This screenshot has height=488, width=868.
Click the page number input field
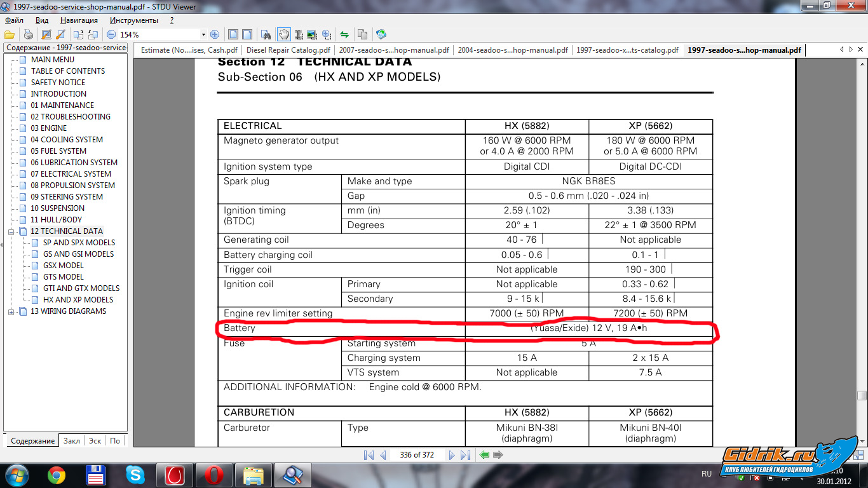417,455
